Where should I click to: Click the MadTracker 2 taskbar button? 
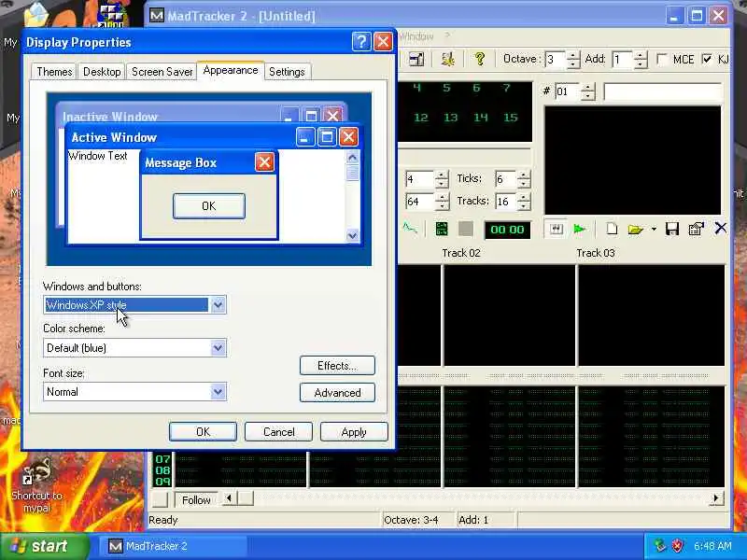pos(174,546)
